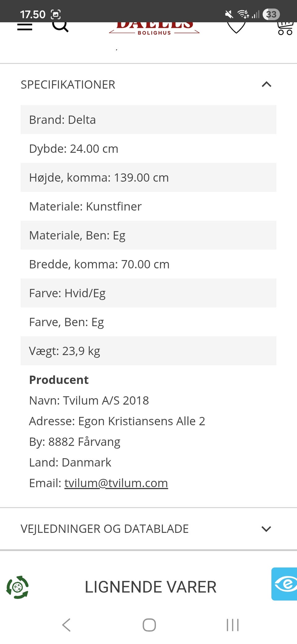Image resolution: width=297 pixels, height=644 pixels.
Task: Open the wishlist heart icon
Action: (236, 27)
